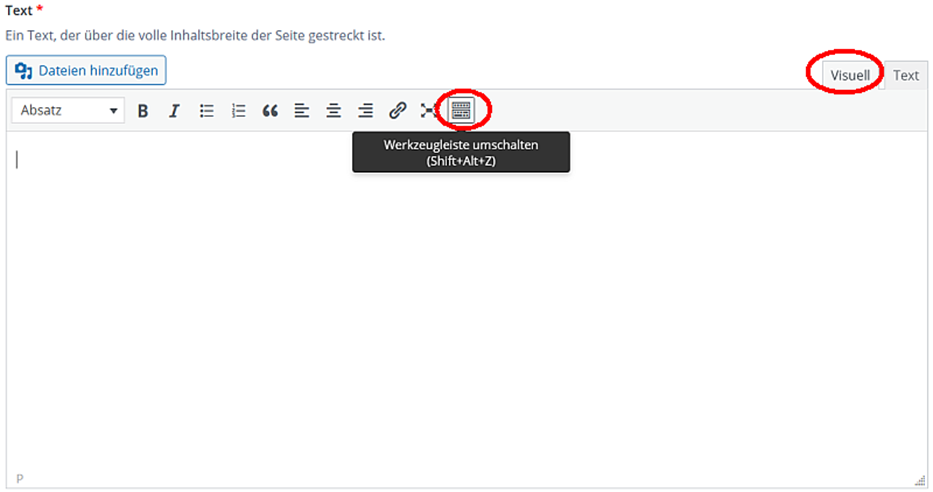The height and width of the screenshot is (492, 933).
Task: Align text to the left
Action: [302, 111]
